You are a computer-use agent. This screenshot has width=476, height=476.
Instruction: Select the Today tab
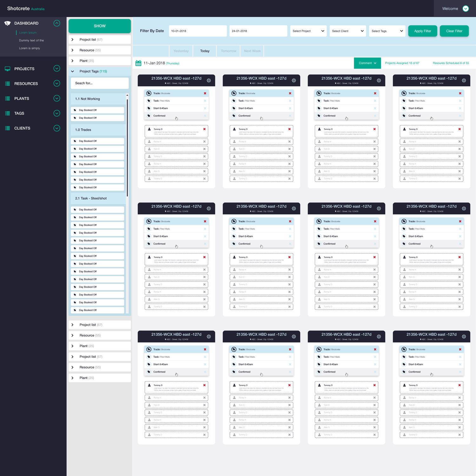pyautogui.click(x=205, y=51)
